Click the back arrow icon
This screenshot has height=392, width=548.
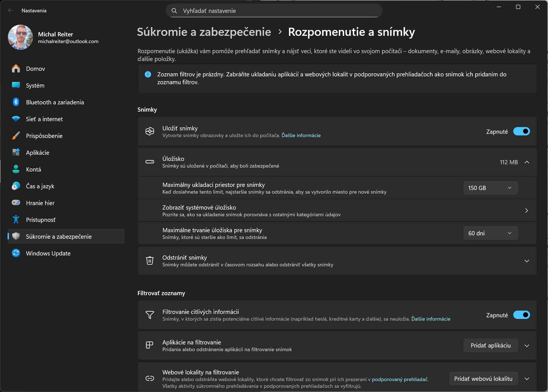(11, 11)
